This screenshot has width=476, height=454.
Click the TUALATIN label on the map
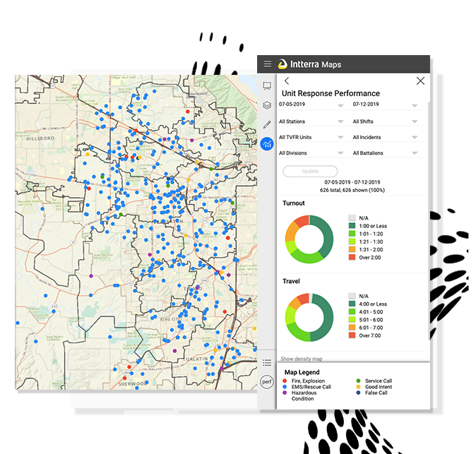196,359
